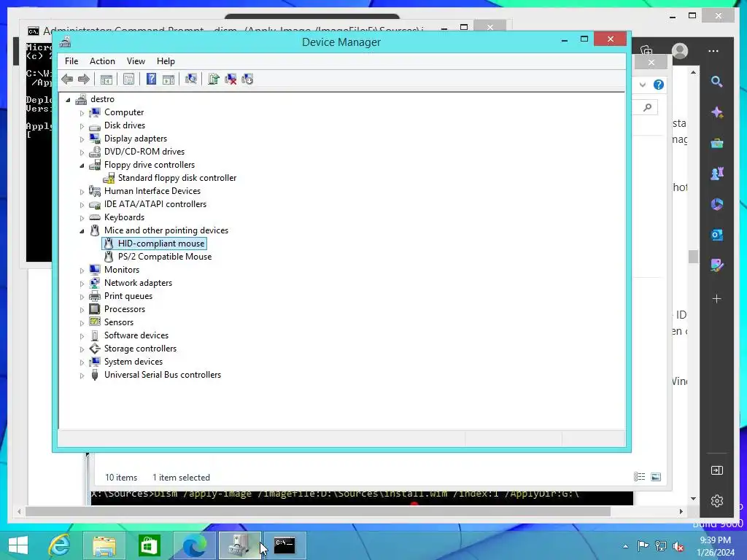Open the File menu in Device Manager
The width and height of the screenshot is (747, 560).
coord(71,61)
